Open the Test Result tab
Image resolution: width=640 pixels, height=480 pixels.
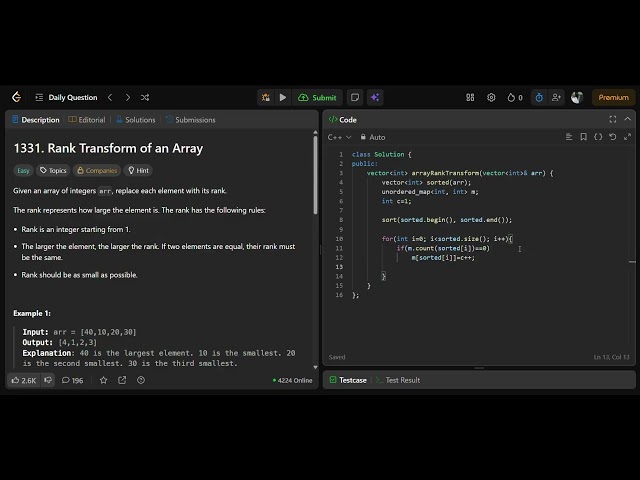(398, 380)
